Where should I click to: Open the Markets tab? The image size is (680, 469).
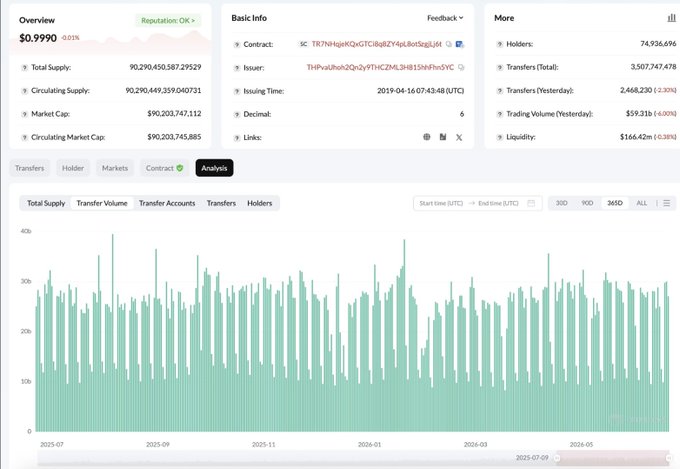[x=115, y=168]
